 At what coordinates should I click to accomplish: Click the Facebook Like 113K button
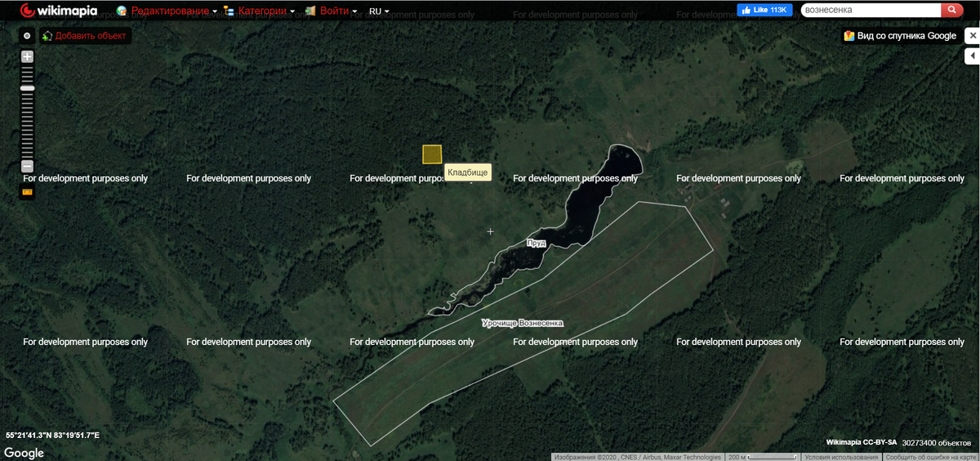[764, 10]
